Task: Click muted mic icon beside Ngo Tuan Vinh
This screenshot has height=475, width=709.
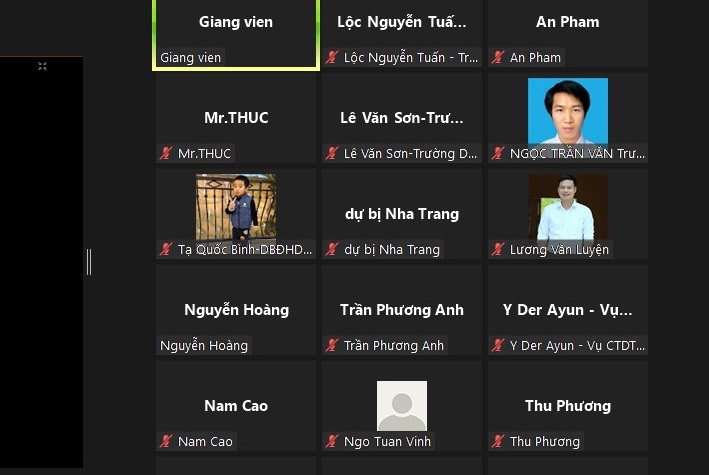Action: [x=332, y=441]
